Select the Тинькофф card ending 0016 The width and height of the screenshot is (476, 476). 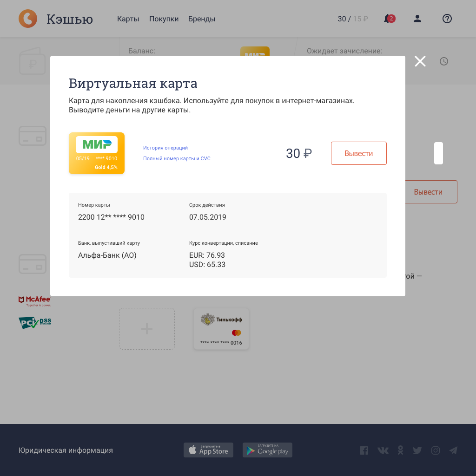tap(221, 329)
